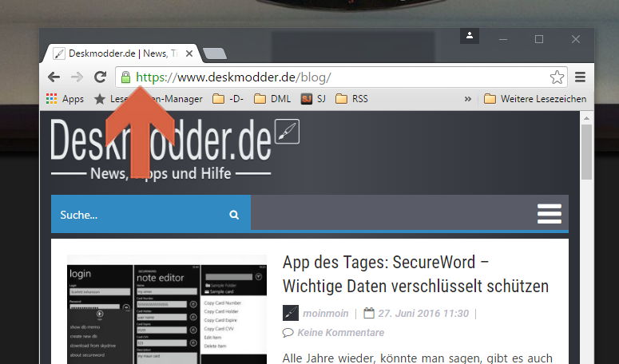Expand the DML bookmark folder

[272, 99]
